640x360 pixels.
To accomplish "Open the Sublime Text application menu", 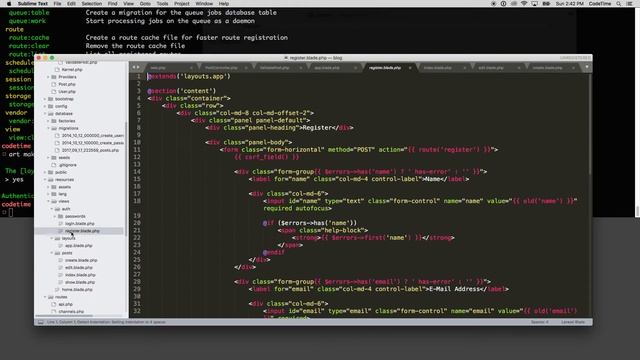I will click(x=33, y=3).
